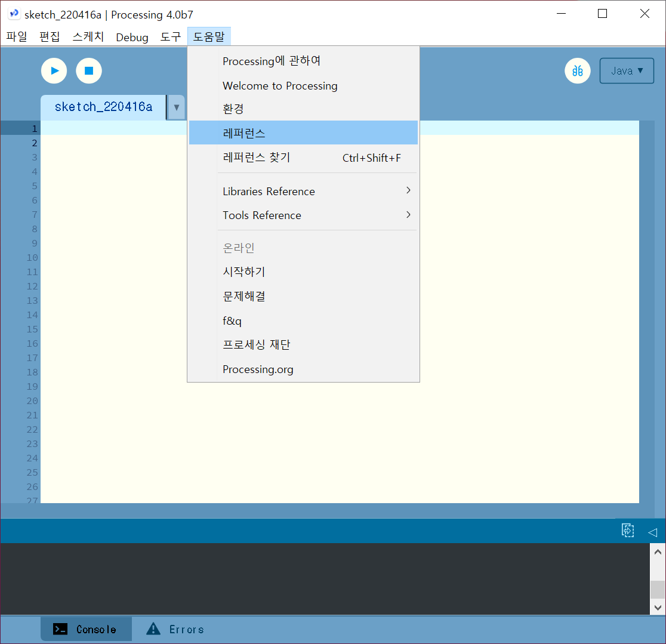Click line number 20 in the gutter
Viewport: 666px width, 644px height.
[32, 400]
